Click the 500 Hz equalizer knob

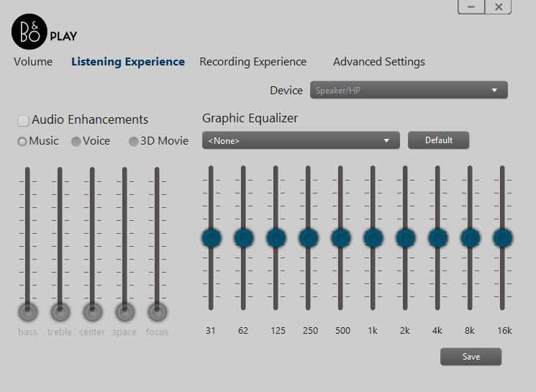point(341,238)
